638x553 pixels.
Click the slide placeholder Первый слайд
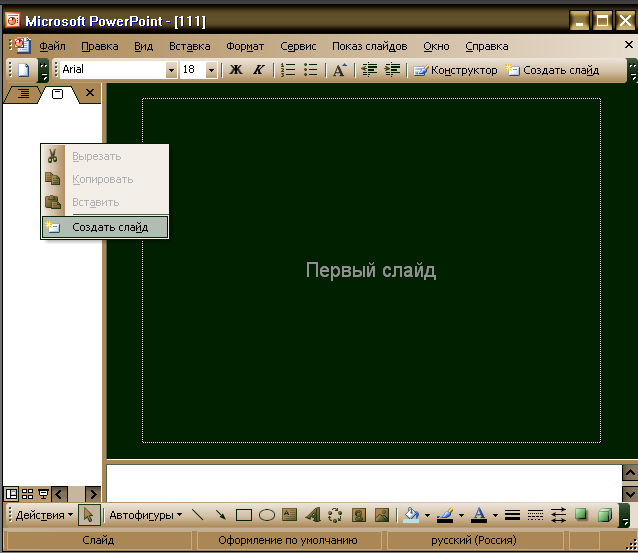tap(371, 270)
